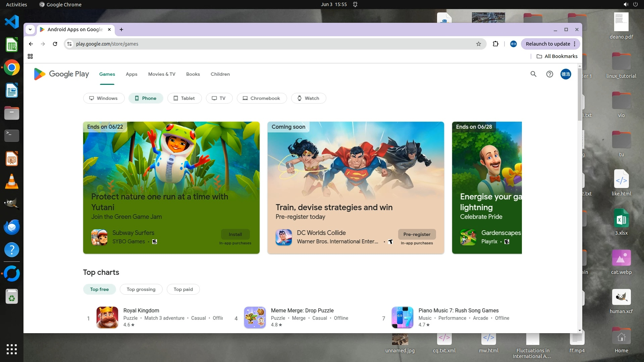Click Pre-register for DC Worlds Collide
This screenshot has width=644, height=362.
point(417,234)
